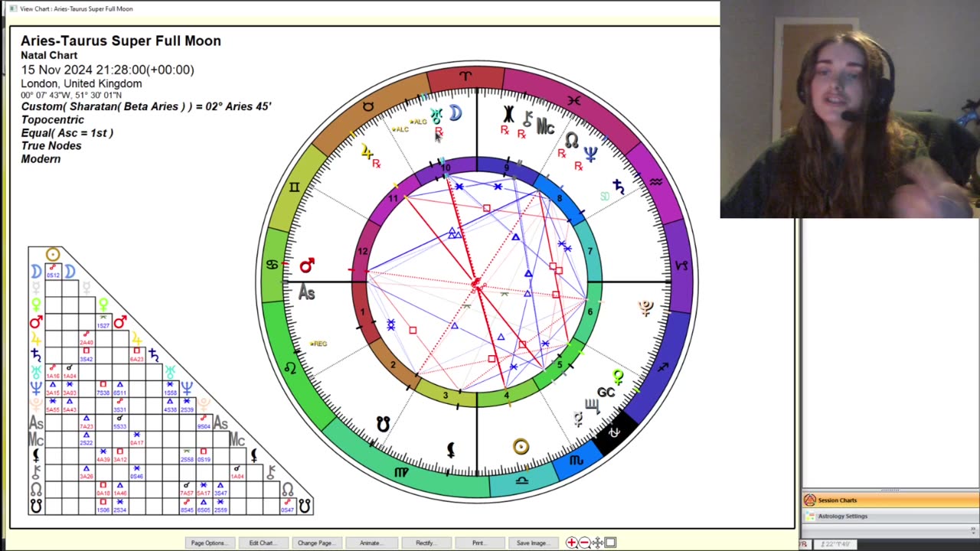This screenshot has width=980, height=551.
Task: Click the zoom out minus icon
Action: point(584,543)
